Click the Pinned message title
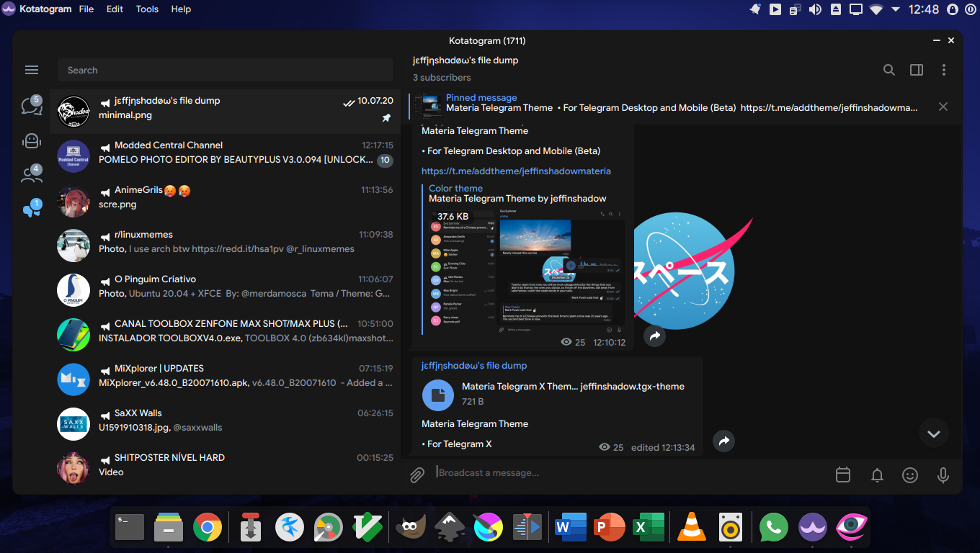 (481, 98)
